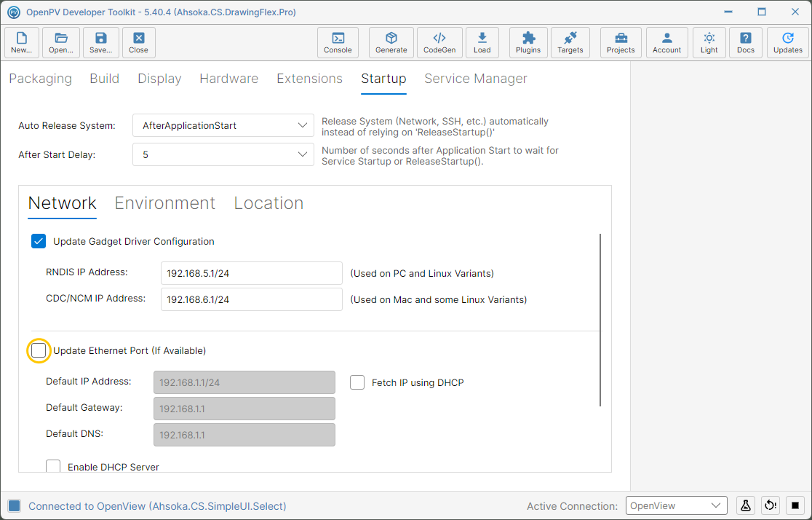812x520 pixels.
Task: Expand the Auto Release System dropdown
Action: [223, 125]
